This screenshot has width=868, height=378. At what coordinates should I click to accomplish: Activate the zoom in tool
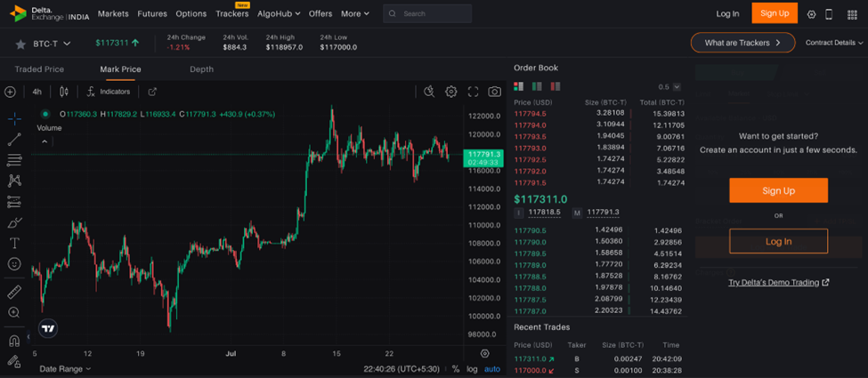click(14, 313)
